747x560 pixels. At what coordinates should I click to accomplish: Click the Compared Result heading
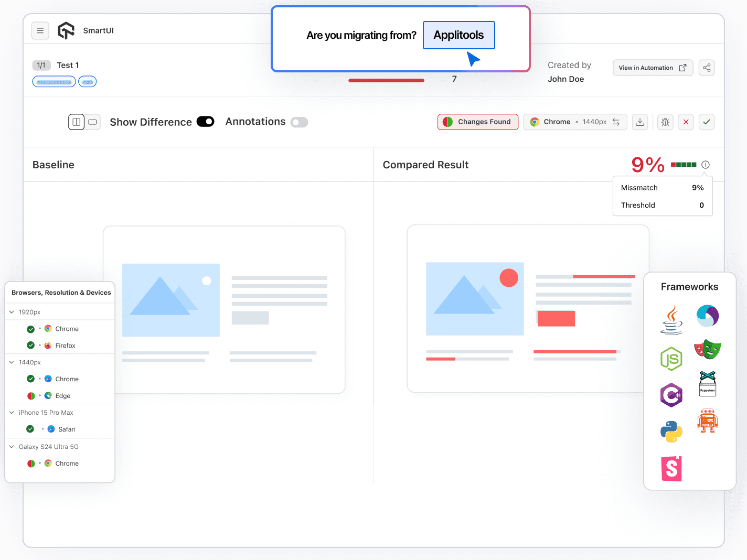[425, 165]
